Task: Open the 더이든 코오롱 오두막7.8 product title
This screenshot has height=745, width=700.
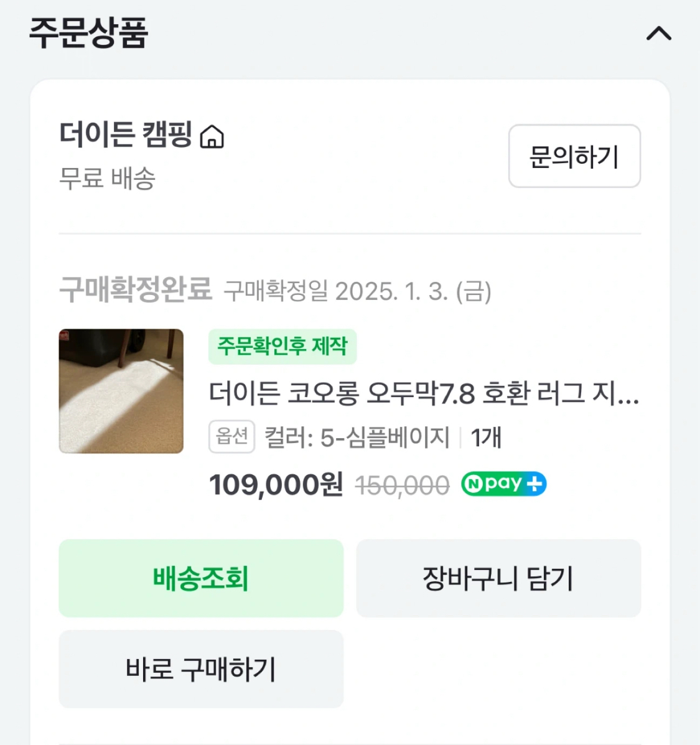Action: coord(424,393)
